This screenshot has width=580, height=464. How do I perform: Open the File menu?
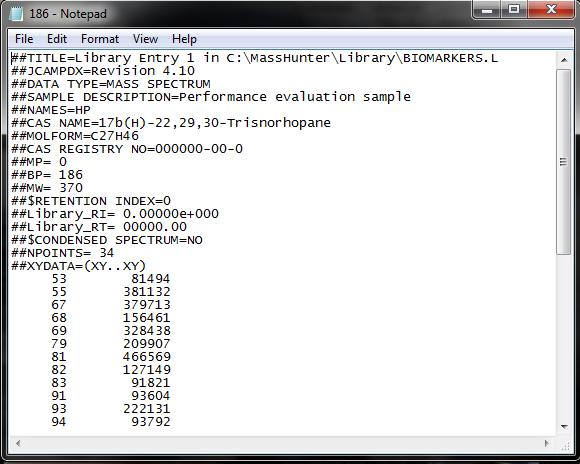click(x=24, y=39)
